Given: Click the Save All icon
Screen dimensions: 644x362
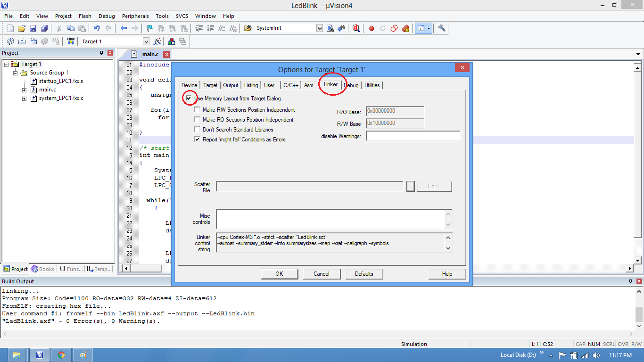Looking at the screenshot, I should pos(44,28).
